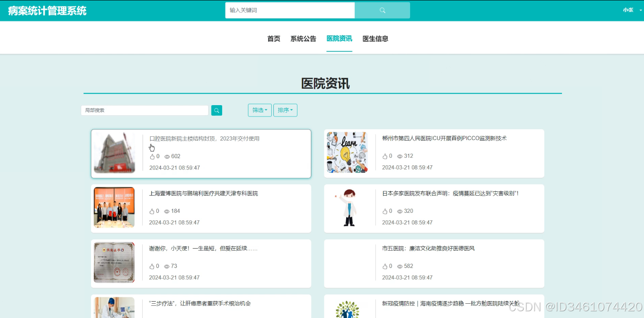Screen dimensions: 644x318
Task: Like the 谢谢你，小天使 article thumbs-up icon
Action: [x=152, y=266]
